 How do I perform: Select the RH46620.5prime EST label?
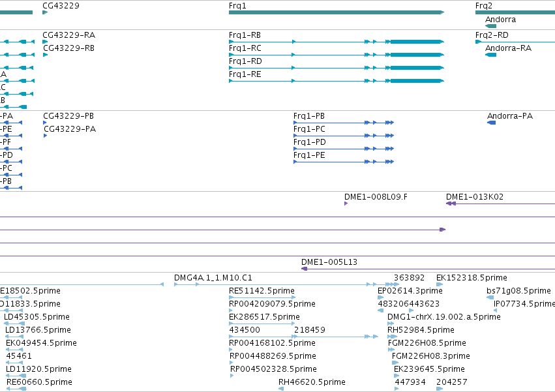coord(312,382)
